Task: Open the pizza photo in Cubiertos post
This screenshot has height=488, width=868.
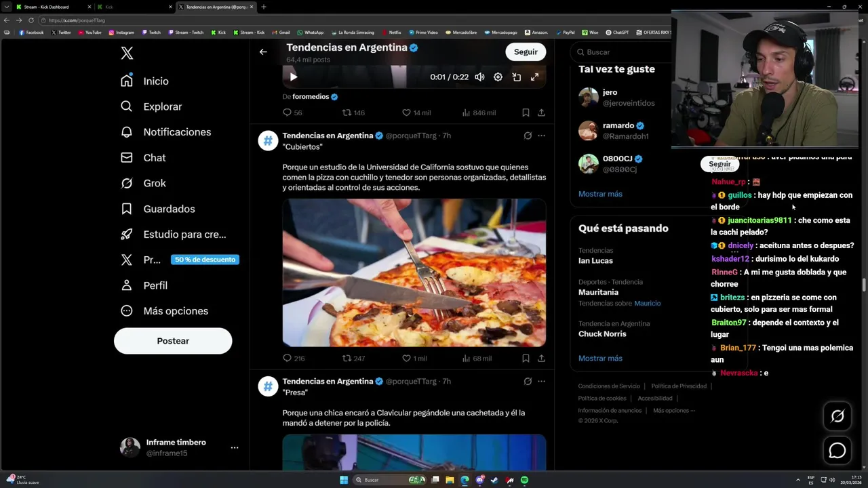Action: click(x=414, y=272)
